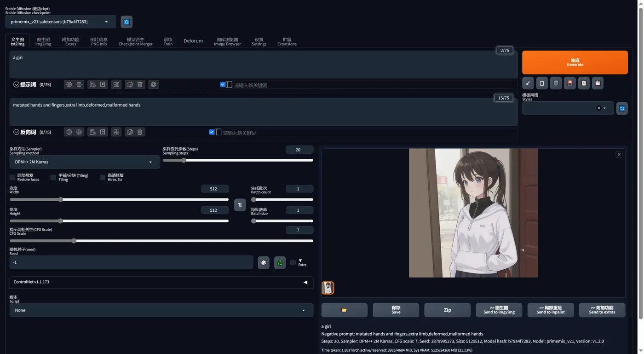Screen dimensions: 644x354
Task: Close the image preview with X
Action: pos(619,155)
